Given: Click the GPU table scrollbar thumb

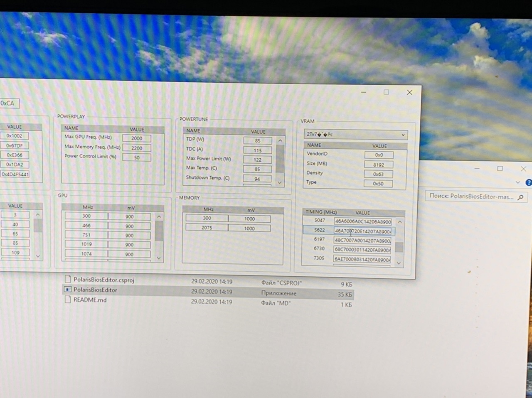Looking at the screenshot, I should [x=159, y=230].
